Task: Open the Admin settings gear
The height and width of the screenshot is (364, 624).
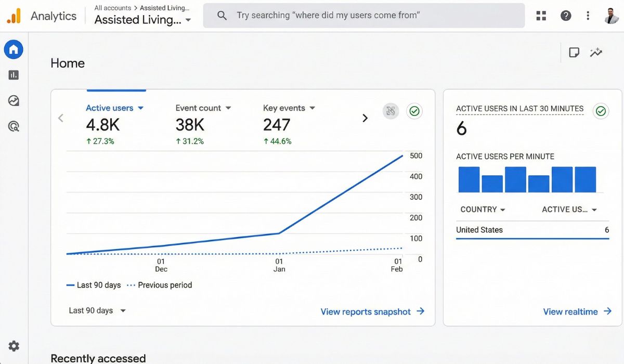Action: [x=14, y=346]
